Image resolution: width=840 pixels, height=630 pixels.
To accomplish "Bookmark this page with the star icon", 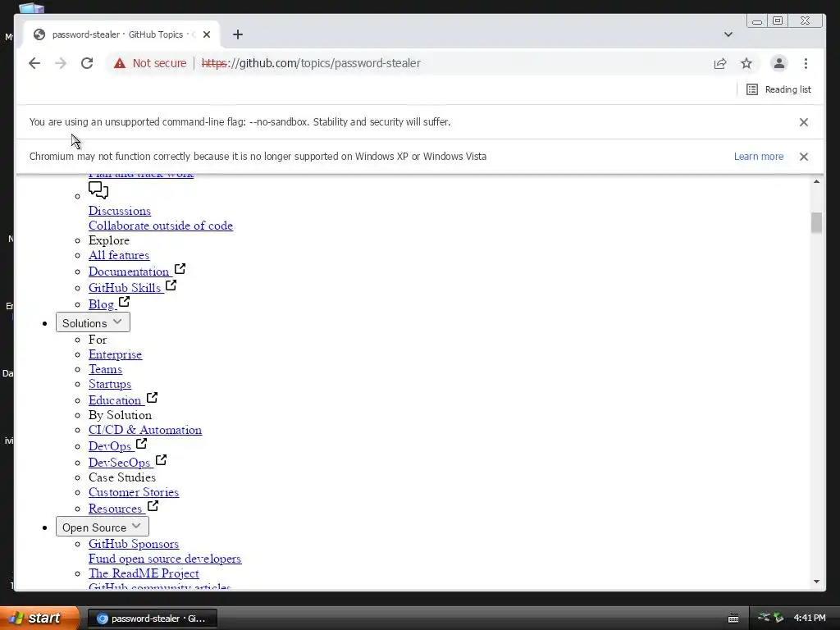I will (x=746, y=63).
